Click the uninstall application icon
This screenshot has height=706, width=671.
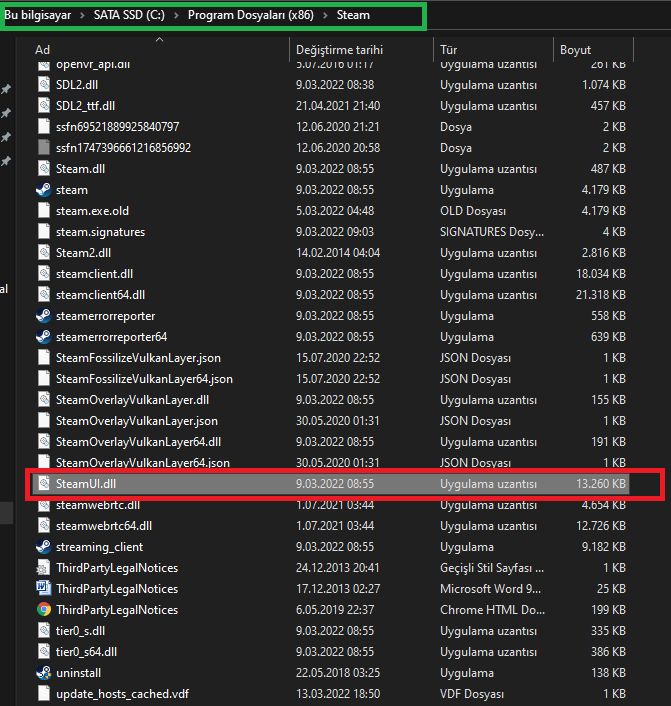click(44, 673)
